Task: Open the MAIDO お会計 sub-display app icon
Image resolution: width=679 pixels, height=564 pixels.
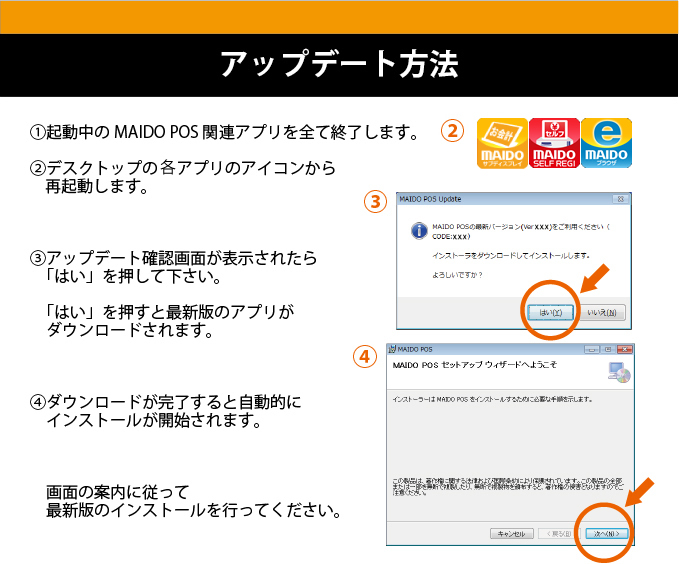Action: pos(502,143)
